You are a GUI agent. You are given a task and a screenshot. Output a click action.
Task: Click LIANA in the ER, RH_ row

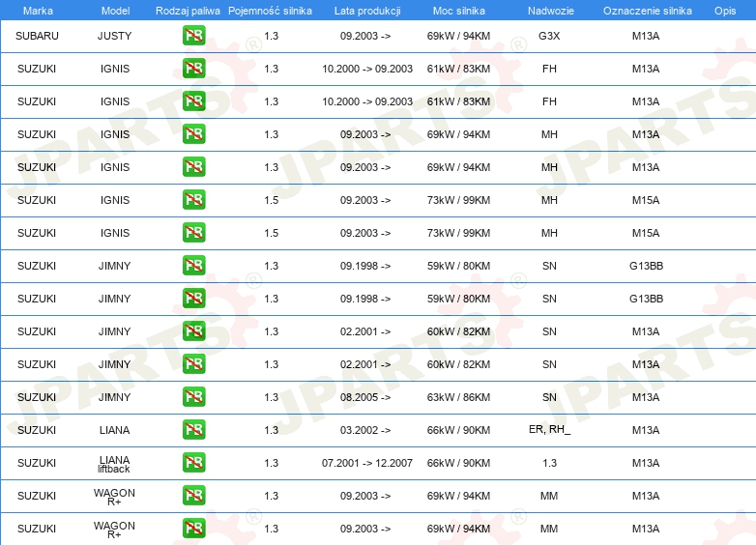(x=114, y=430)
